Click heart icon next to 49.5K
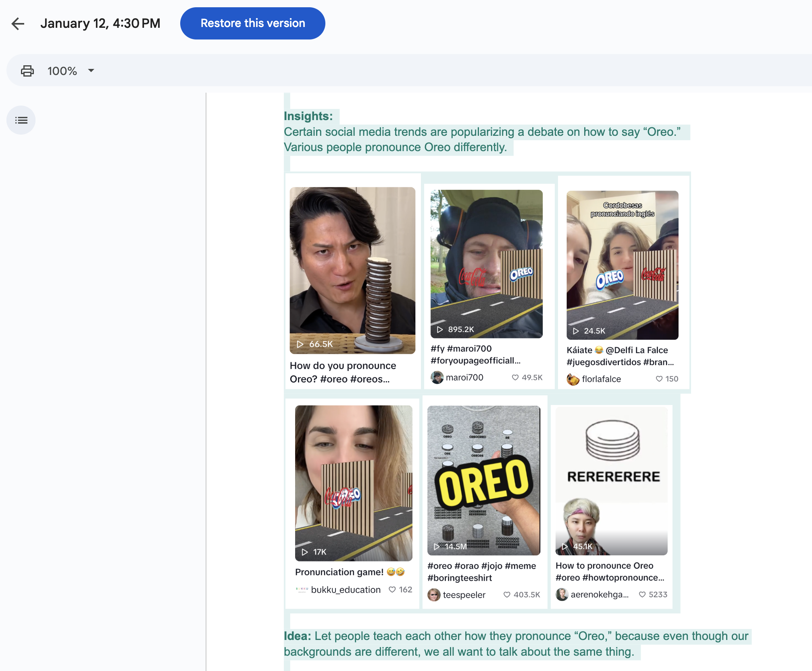Viewport: 812px width, 671px height. click(515, 377)
